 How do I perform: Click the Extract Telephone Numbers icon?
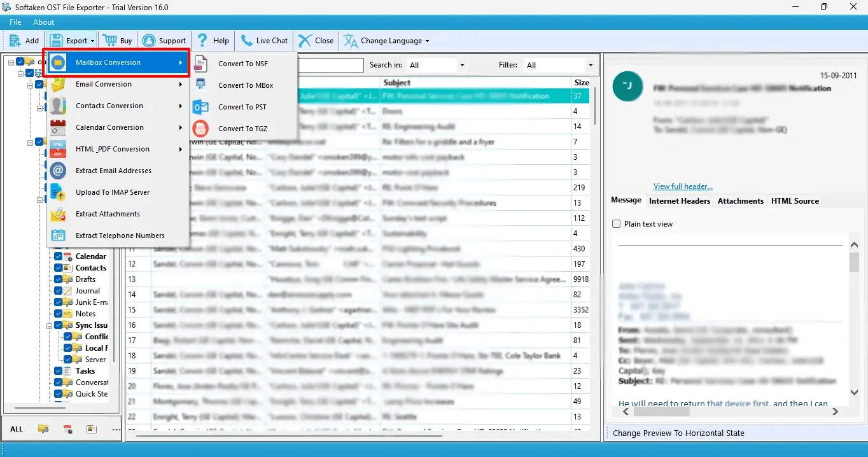pos(58,236)
